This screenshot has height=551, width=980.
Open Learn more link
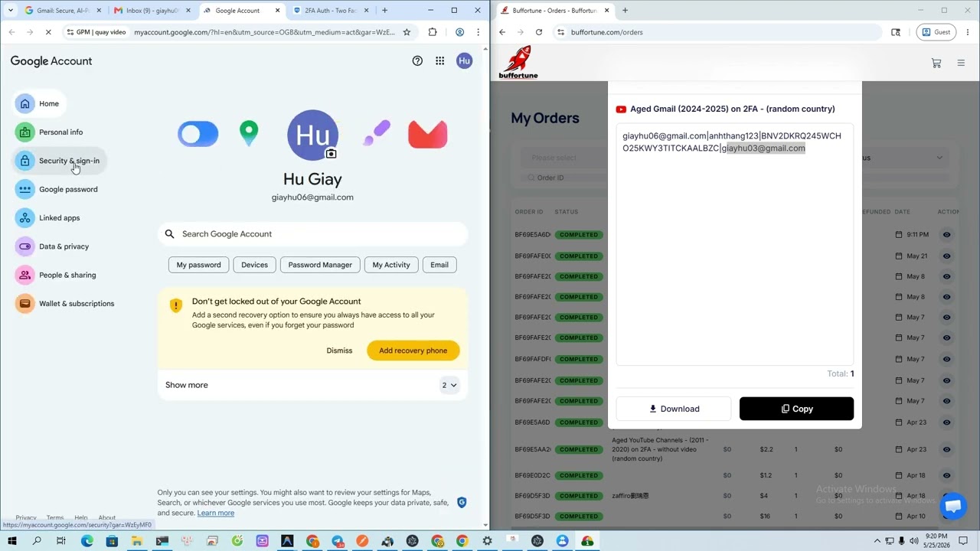click(x=216, y=513)
